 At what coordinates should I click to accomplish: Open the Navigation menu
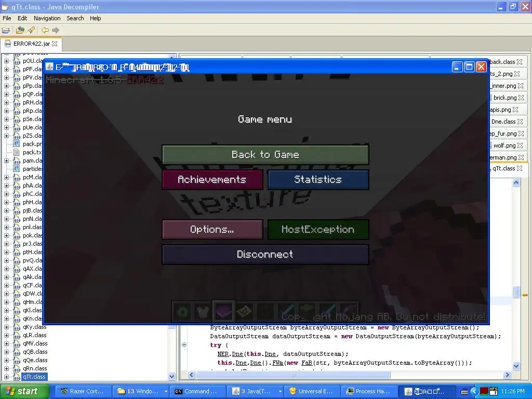47,18
